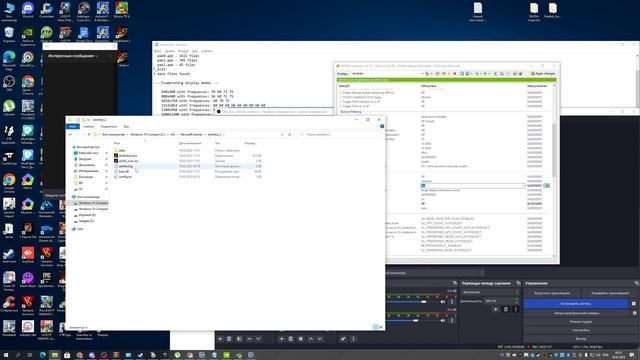
Task: Launch AnyDesk desktop shortcut
Action: [28, 255]
